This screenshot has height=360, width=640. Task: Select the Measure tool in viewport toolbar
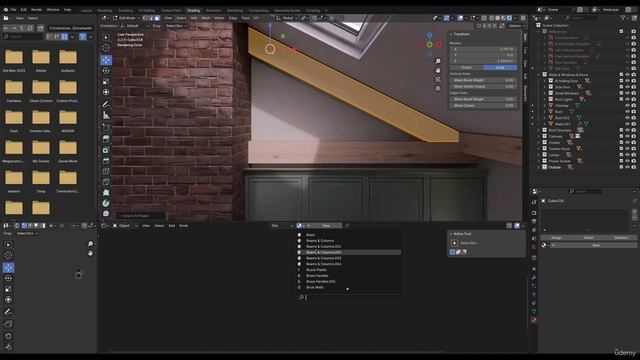pyautogui.click(x=106, y=116)
